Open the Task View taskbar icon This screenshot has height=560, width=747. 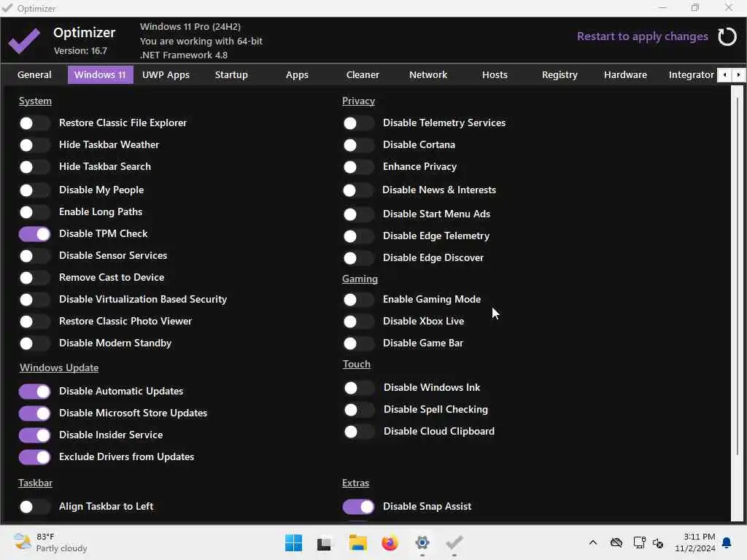pos(324,543)
